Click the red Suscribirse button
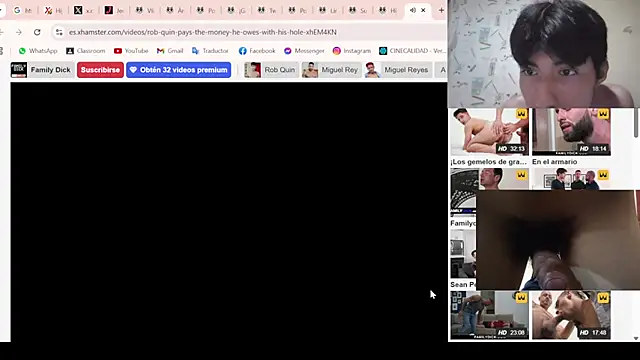Screen dimensions: 640x360 100,70
